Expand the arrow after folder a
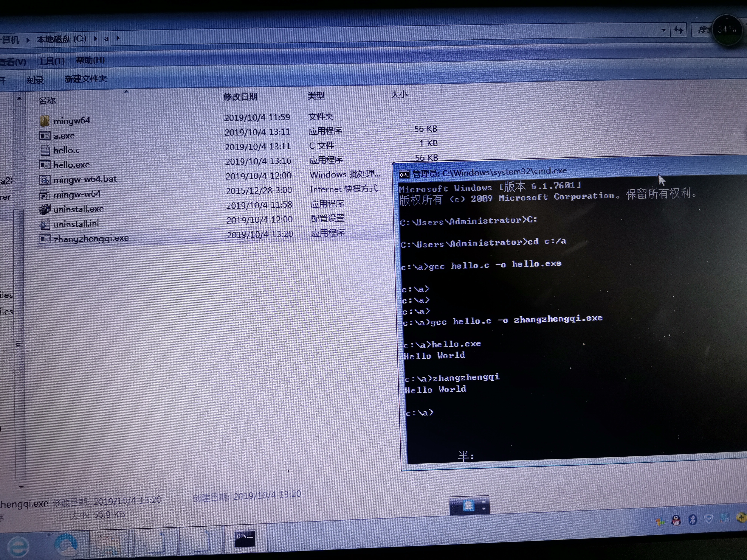 118,38
